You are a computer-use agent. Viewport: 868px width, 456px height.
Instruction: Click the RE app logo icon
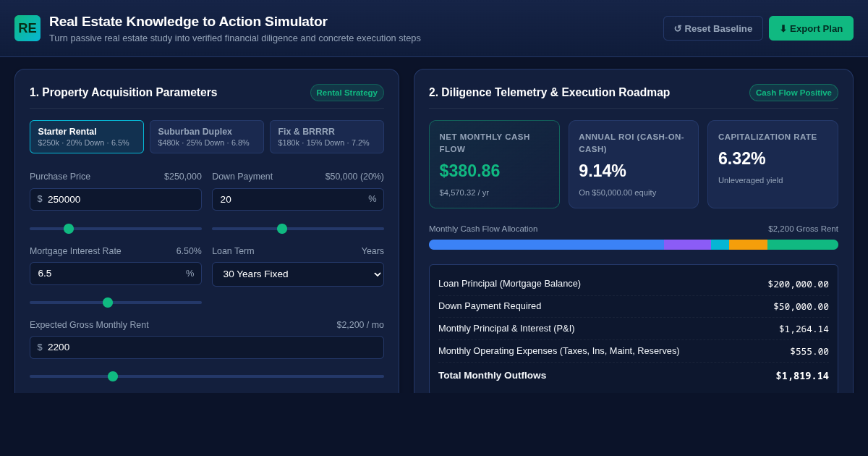27,28
